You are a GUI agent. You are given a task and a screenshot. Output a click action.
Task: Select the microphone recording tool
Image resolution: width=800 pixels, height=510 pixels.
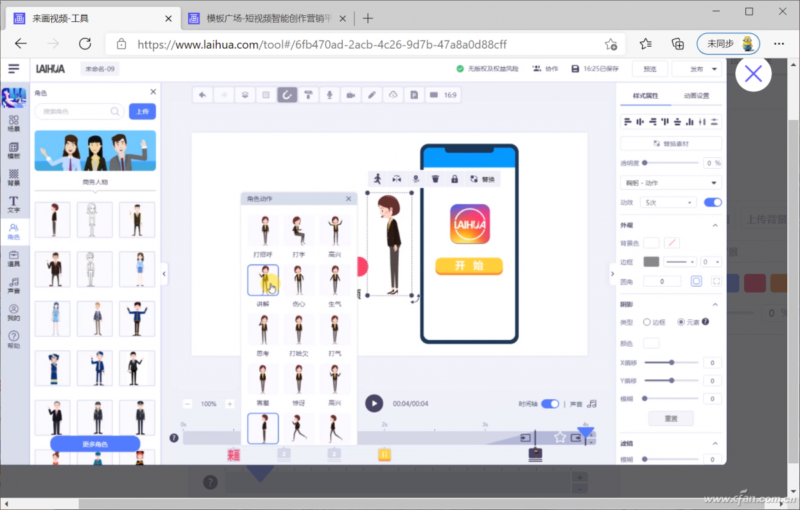(x=328, y=95)
